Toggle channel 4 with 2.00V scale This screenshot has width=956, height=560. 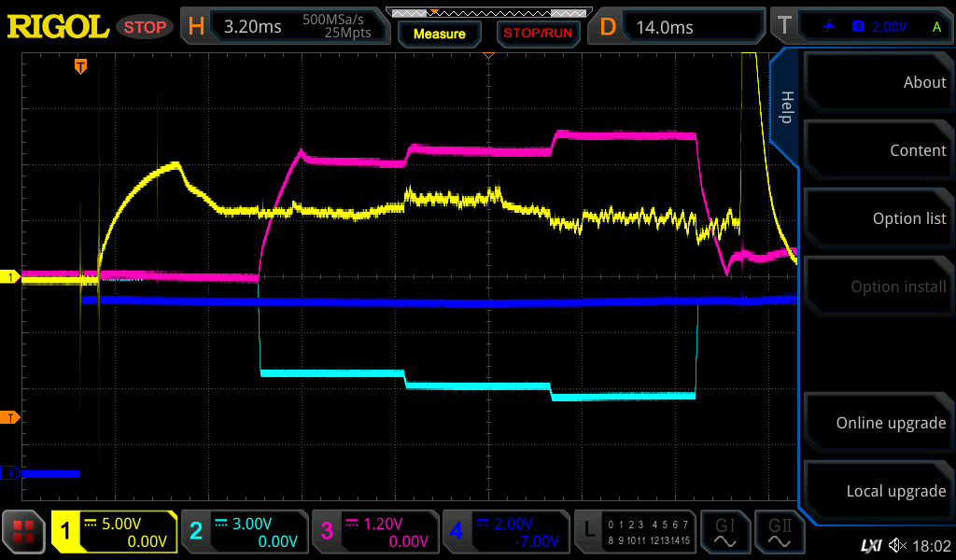pos(505,533)
